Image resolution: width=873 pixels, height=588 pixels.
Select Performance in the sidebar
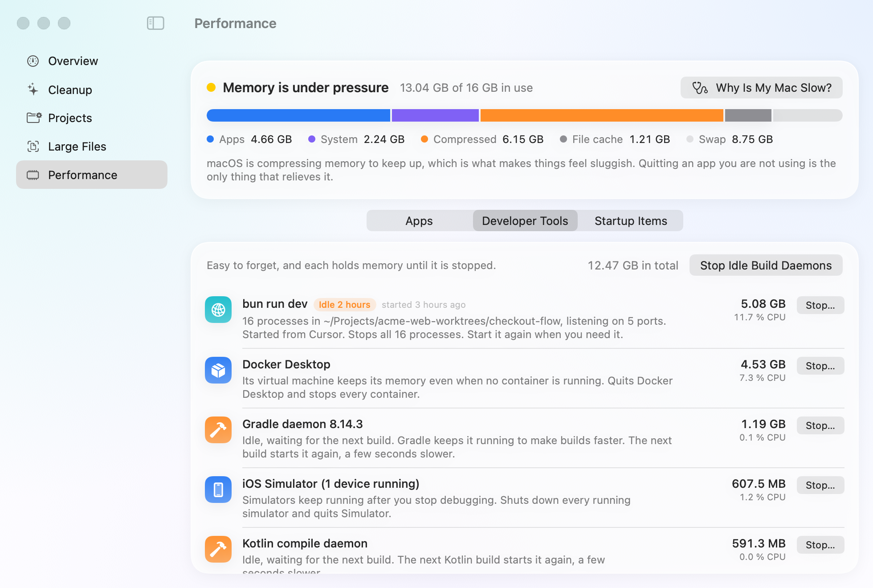coord(92,175)
